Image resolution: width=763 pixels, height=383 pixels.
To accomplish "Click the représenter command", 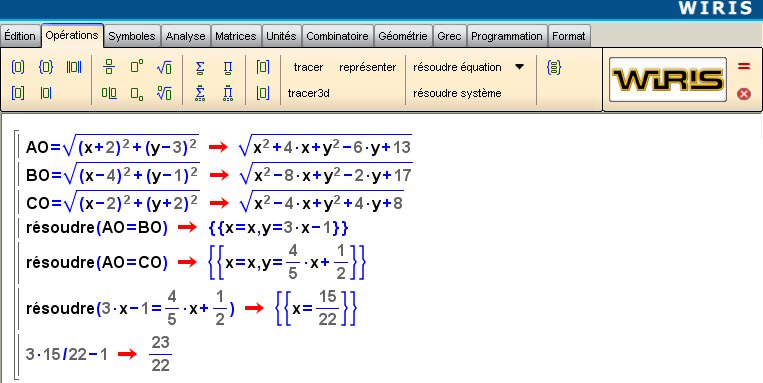I will tap(367, 67).
